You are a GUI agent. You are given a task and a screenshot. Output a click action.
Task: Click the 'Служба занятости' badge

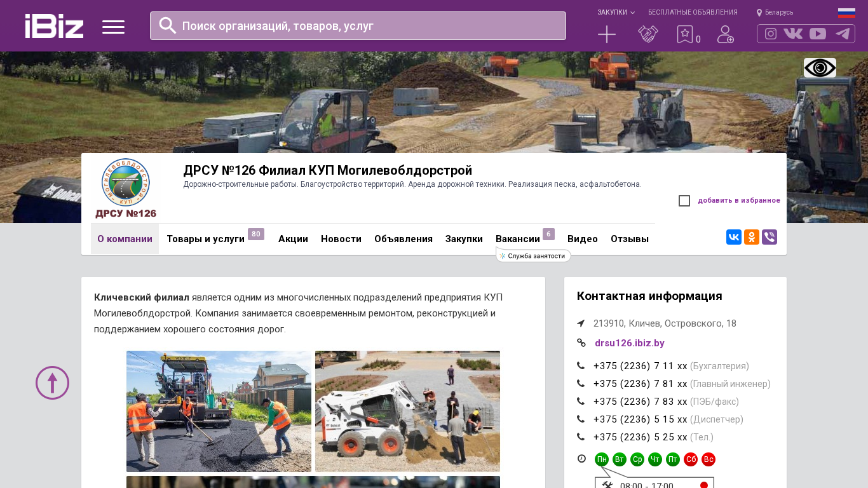(x=533, y=255)
